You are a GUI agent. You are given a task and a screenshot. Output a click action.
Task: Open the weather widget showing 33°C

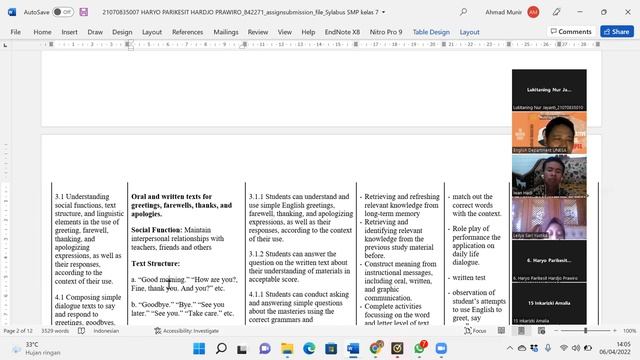37,349
